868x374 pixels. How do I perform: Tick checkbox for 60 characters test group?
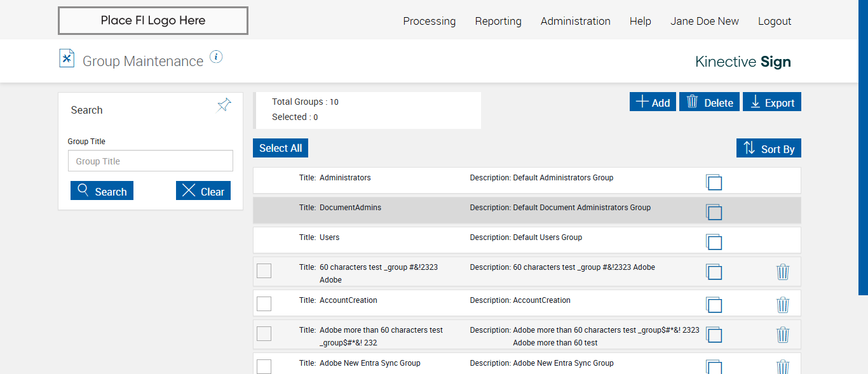click(x=264, y=270)
